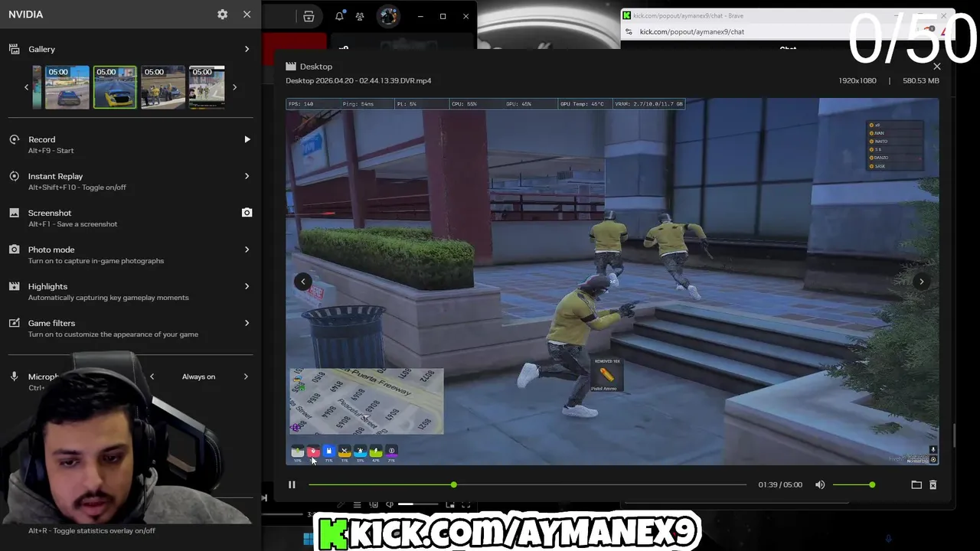
Task: Click the store box icon in background app
Action: point(309,16)
